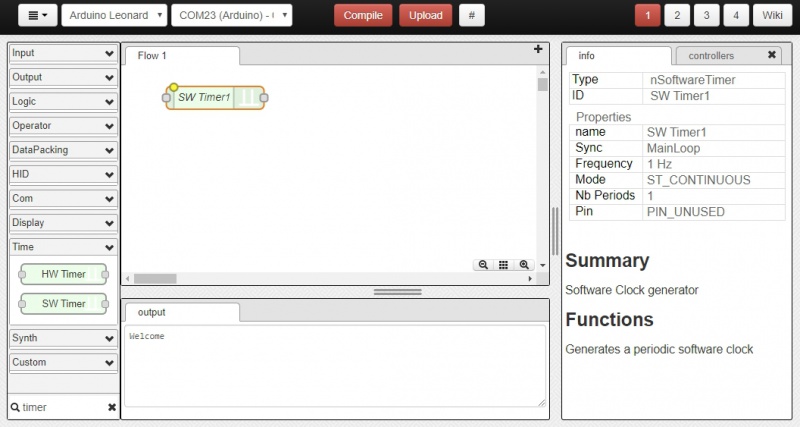Click canvas scroll right arrow

pos(530,279)
